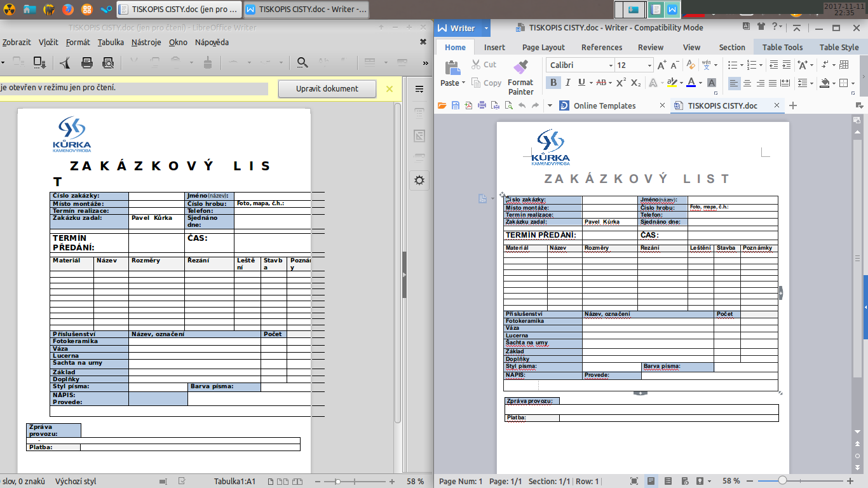Click the Save icon in WPS quick toolbar
This screenshot has width=868, height=488.
[456, 105]
